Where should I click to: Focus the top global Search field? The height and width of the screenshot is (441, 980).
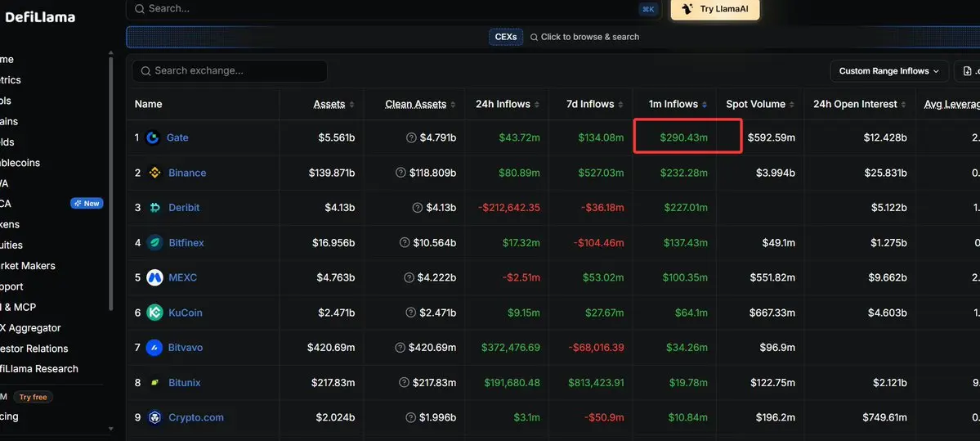point(392,9)
